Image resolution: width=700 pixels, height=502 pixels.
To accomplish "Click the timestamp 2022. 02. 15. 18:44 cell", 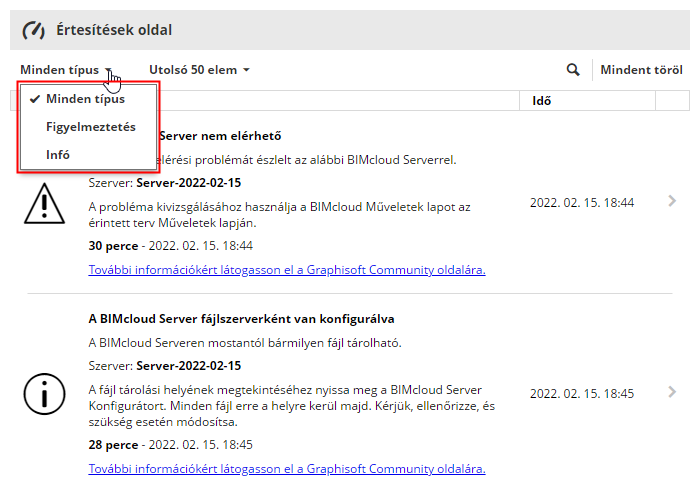I will pos(582,203).
